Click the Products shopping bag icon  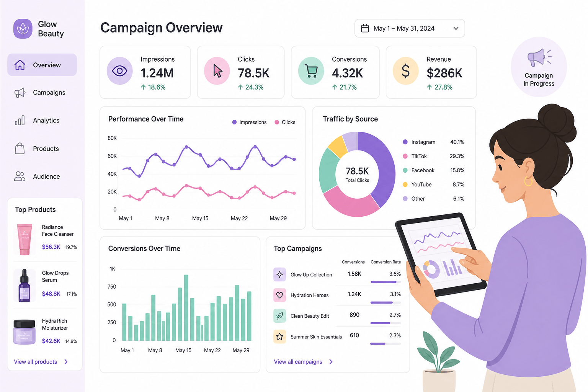tap(20, 149)
